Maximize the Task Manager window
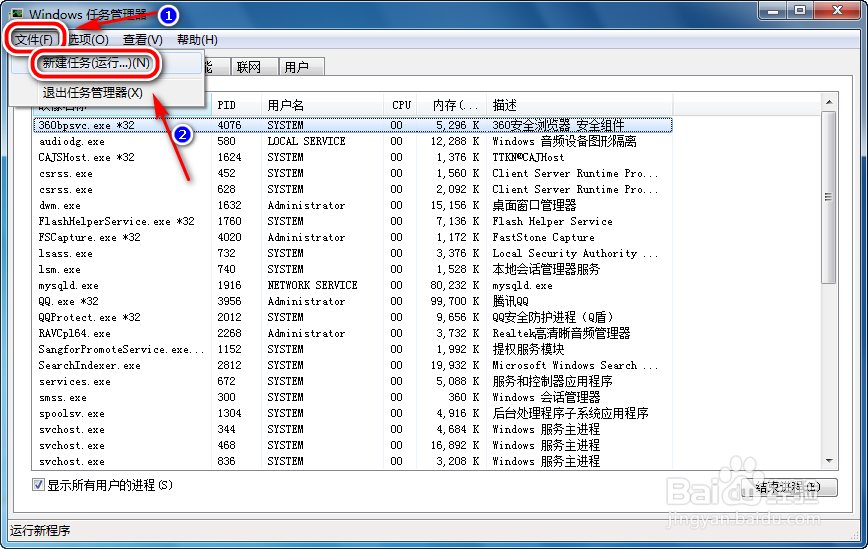Screen dimensions: 868x549 (800, 11)
